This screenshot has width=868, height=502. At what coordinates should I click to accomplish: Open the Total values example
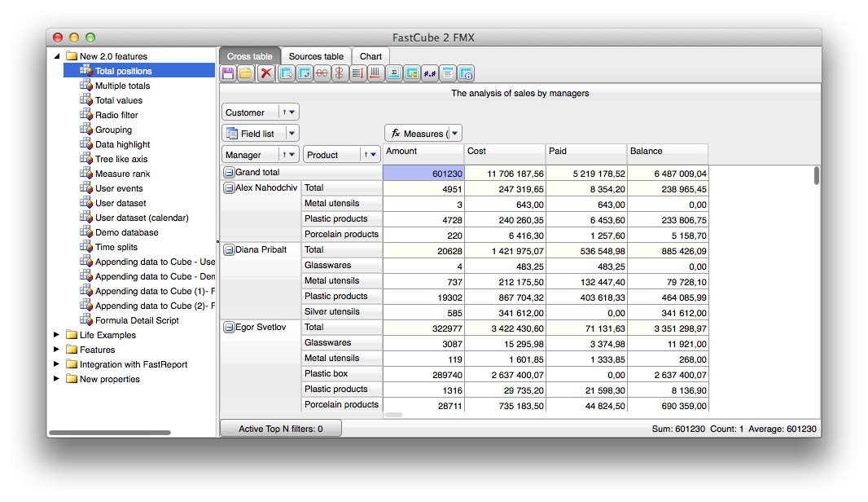[118, 100]
